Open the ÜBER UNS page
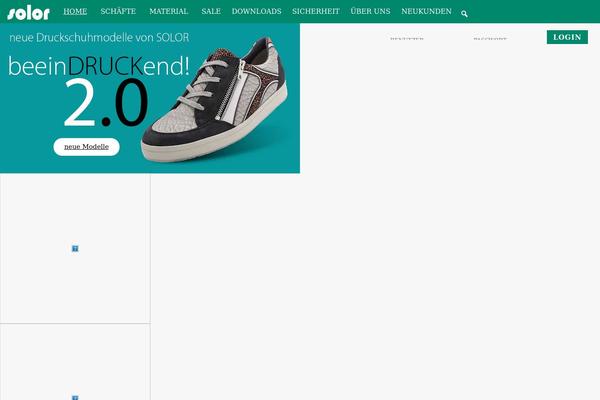Screen dimensions: 600x400 coord(370,11)
